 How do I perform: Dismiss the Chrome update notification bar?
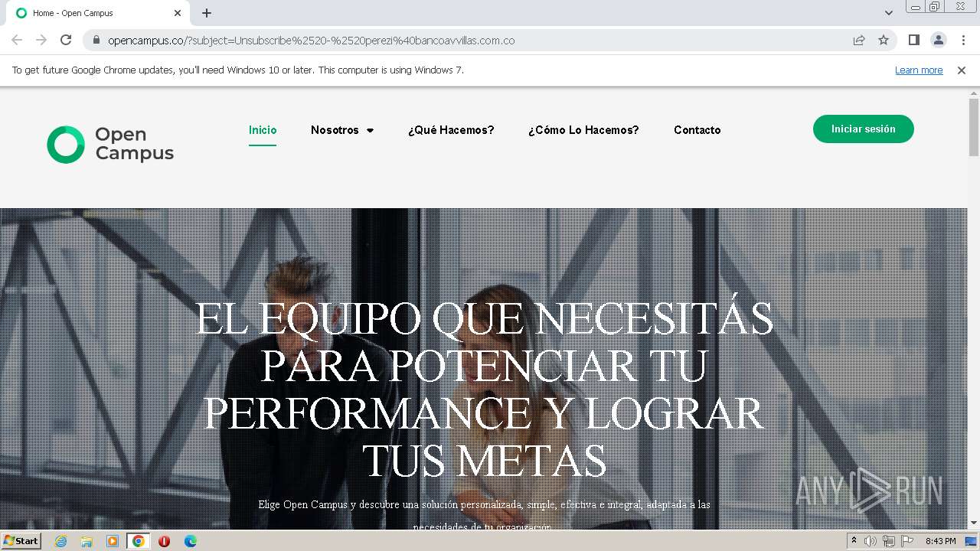click(x=962, y=70)
